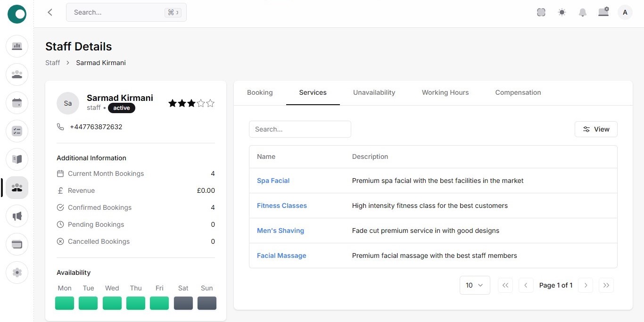Open the View column options dropdown
Viewport: 644px width, 322px height.
[x=596, y=129]
